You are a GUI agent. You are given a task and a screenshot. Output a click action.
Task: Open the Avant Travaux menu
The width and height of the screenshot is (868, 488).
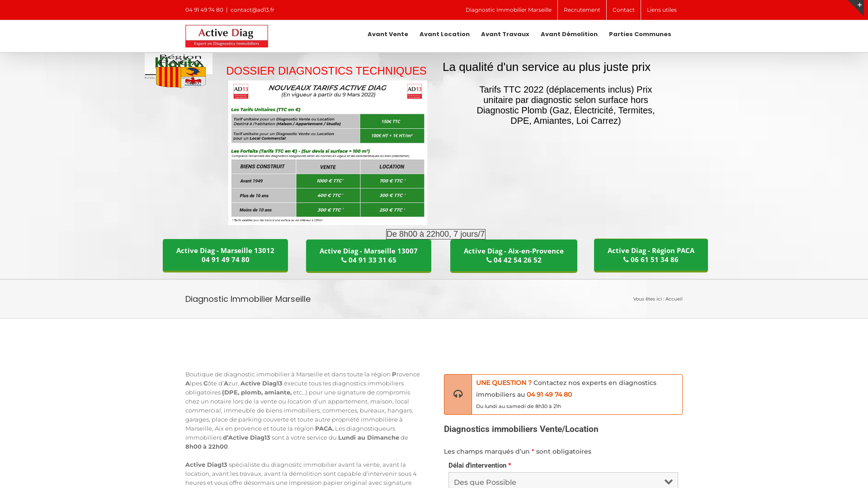tap(505, 34)
